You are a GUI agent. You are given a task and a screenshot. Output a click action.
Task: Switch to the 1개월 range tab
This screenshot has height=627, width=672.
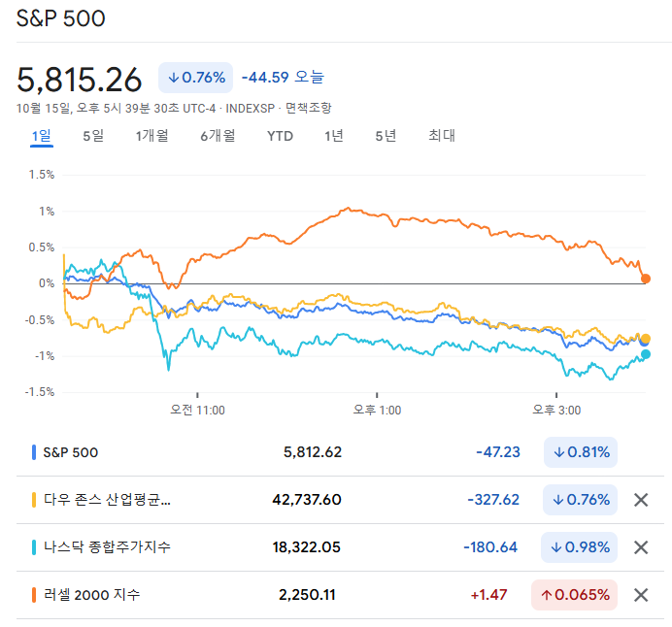pos(151,136)
